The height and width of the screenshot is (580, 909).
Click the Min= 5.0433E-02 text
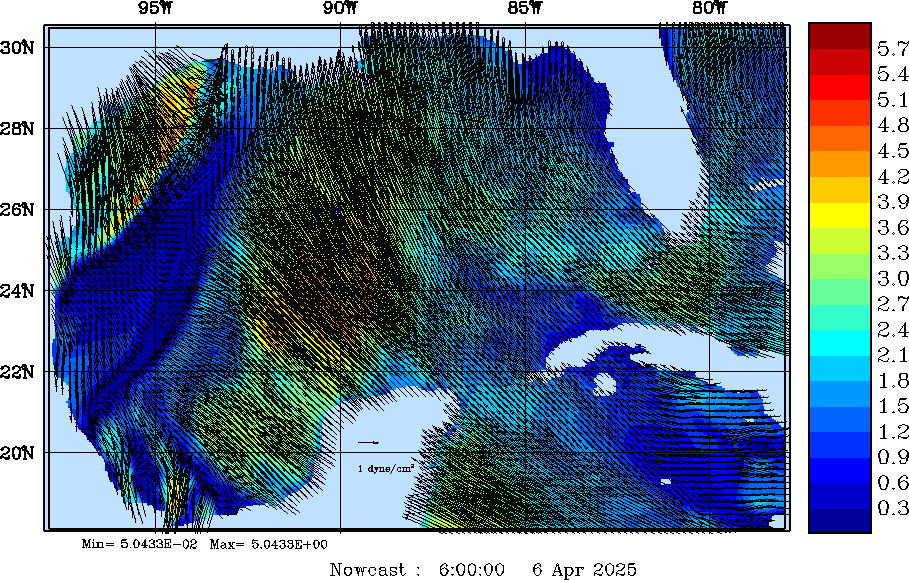[x=139, y=545]
